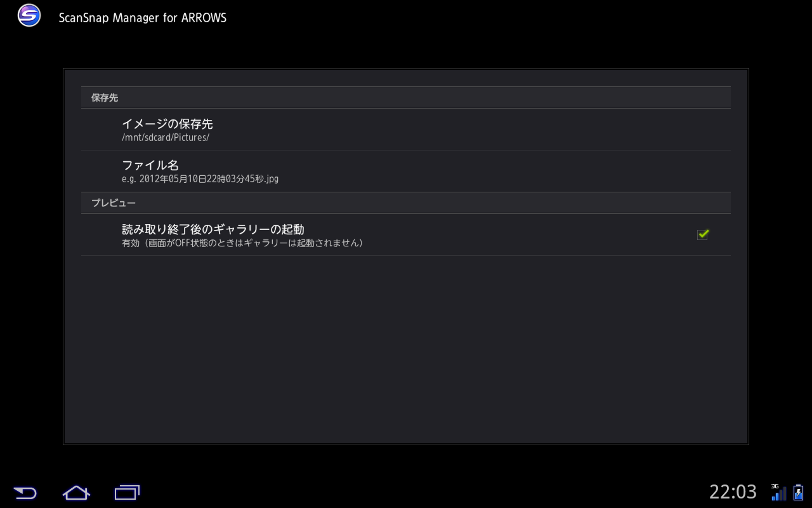Viewport: 812px width, 508px height.
Task: Open the イメージの保存先 setting
Action: (x=406, y=130)
